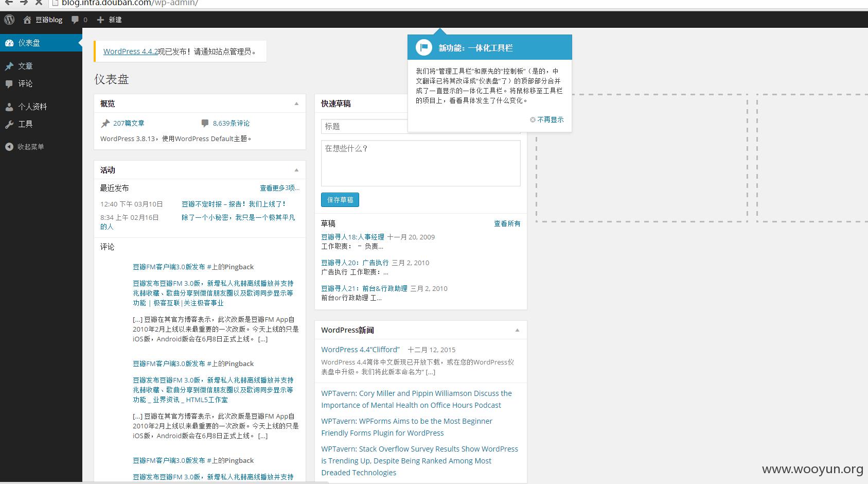
Task: Open WordPress 4.4"Clifford" news link
Action: pos(360,349)
